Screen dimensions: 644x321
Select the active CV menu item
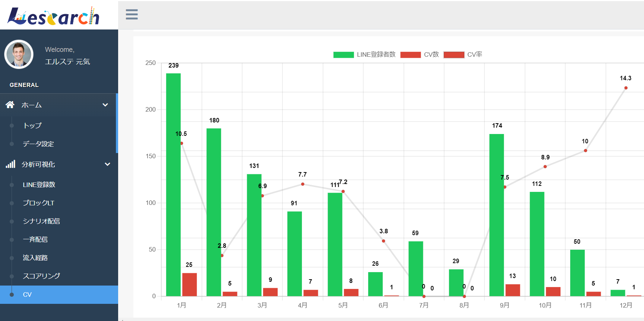27,294
